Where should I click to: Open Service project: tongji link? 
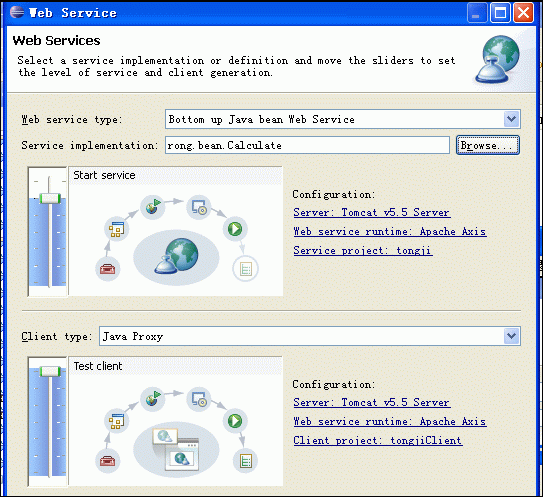click(363, 250)
